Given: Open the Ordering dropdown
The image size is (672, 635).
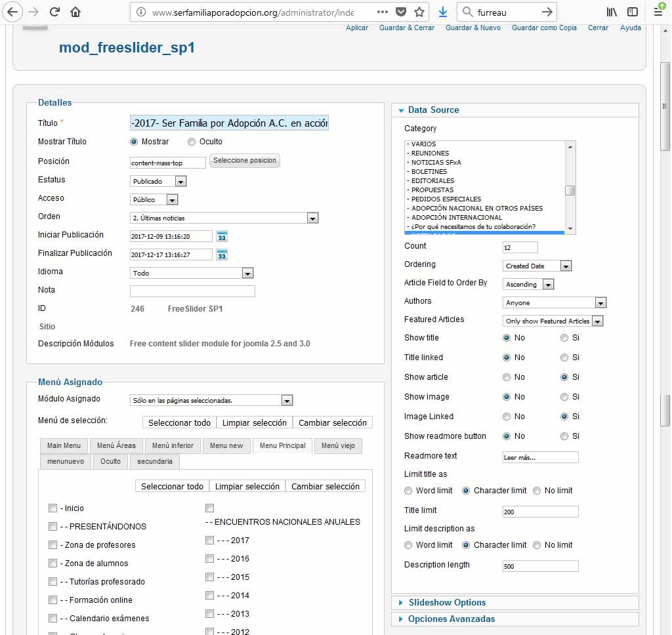Looking at the screenshot, I should [x=537, y=266].
